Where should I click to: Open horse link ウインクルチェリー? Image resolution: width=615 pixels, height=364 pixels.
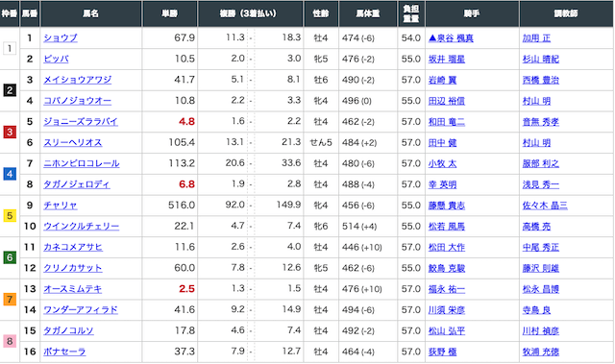pos(81,226)
